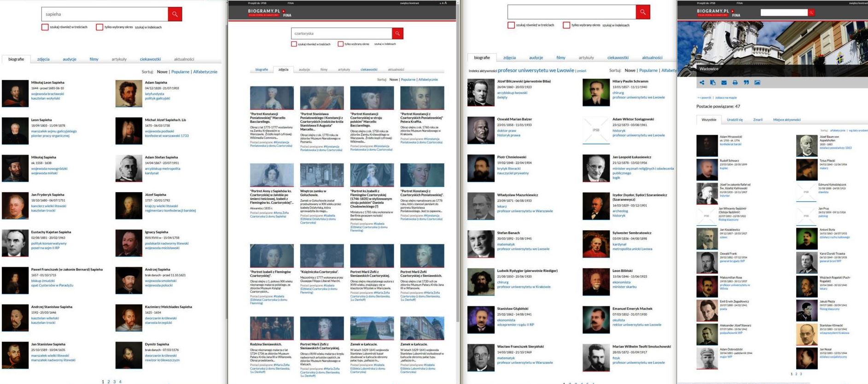Open Stefan Banach's portrait thumbnail

pyautogui.click(x=481, y=244)
